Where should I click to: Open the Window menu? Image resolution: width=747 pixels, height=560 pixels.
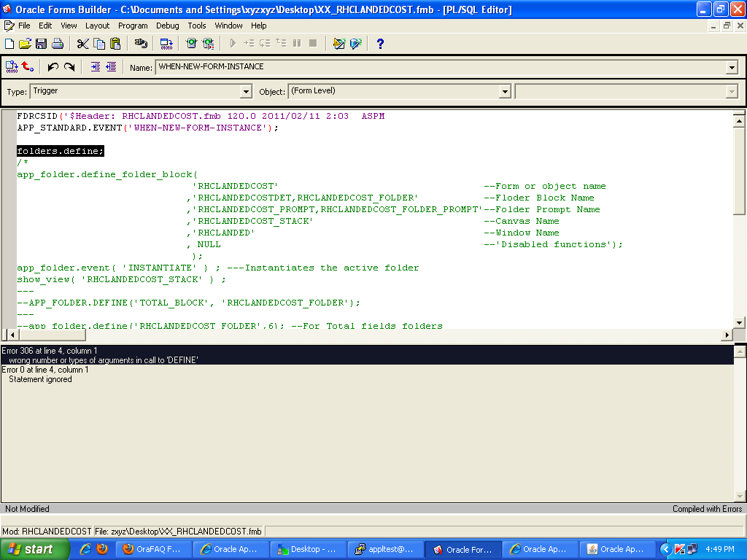point(228,26)
